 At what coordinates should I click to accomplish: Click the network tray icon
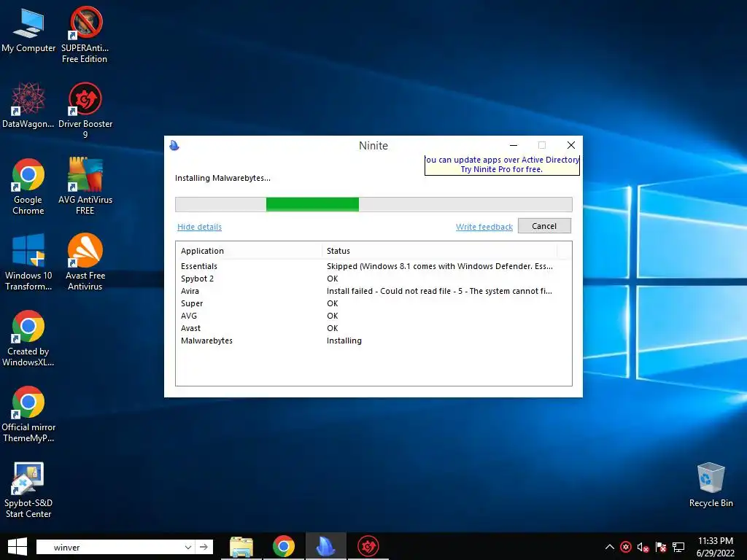(678, 547)
